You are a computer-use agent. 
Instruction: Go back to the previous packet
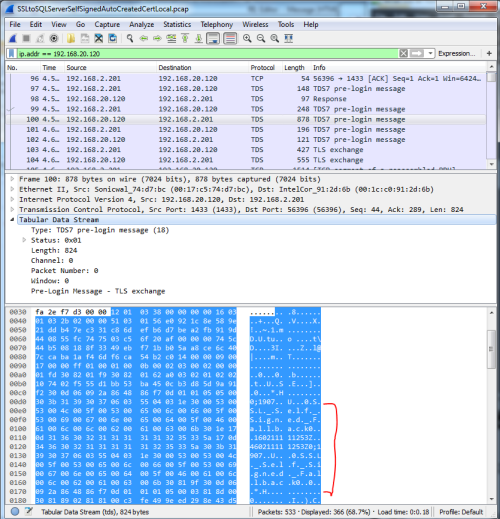[x=144, y=38]
